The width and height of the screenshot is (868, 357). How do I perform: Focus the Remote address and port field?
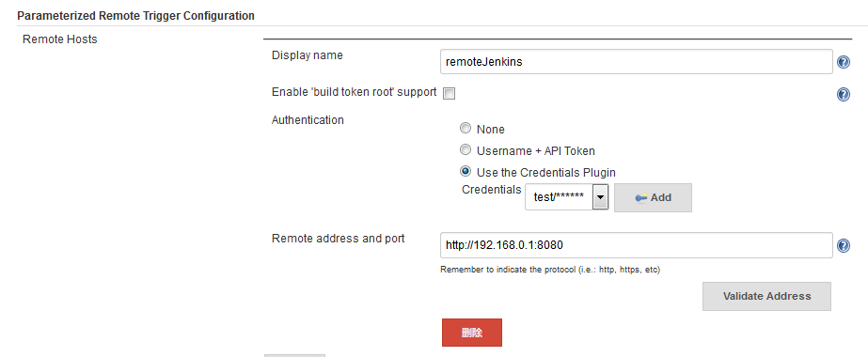[636, 245]
